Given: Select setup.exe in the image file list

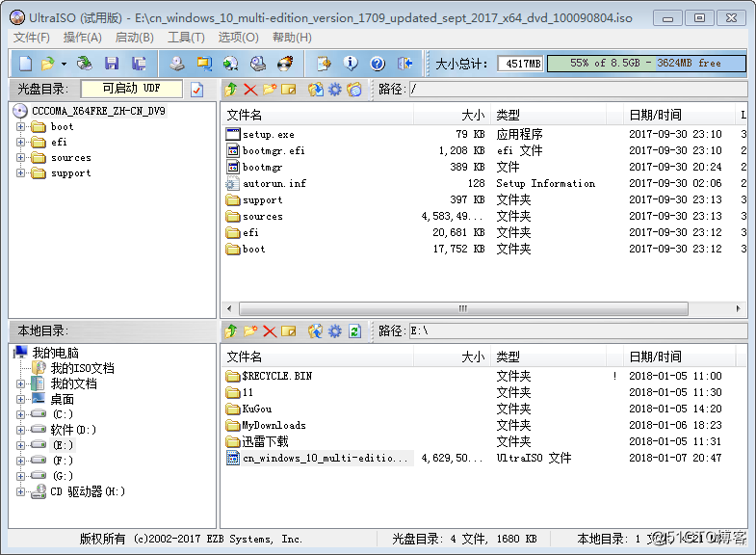Looking at the screenshot, I should click(268, 135).
